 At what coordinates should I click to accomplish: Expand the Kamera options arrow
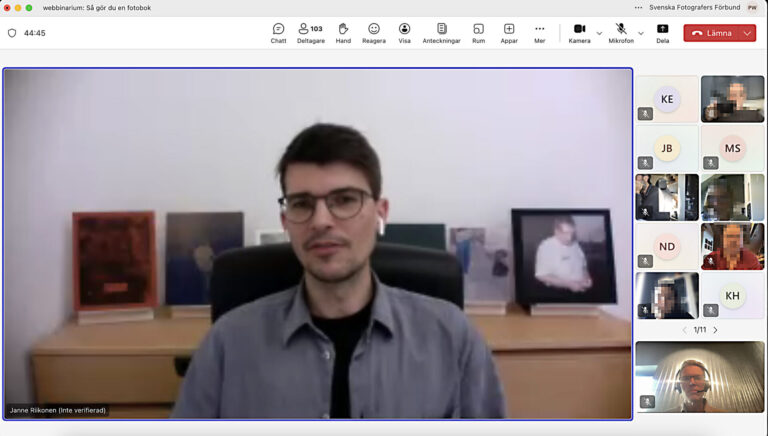coord(599,33)
